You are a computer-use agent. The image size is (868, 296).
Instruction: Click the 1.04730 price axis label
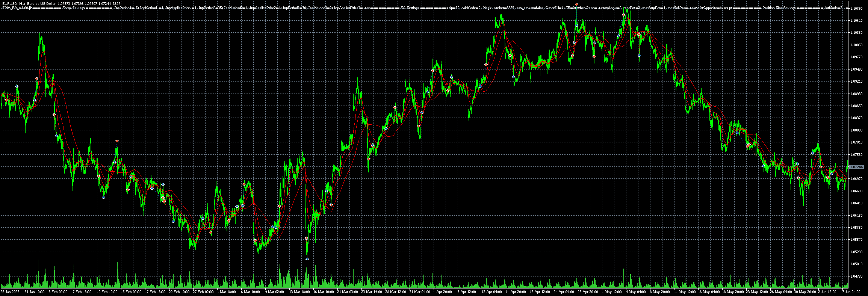pos(857,276)
